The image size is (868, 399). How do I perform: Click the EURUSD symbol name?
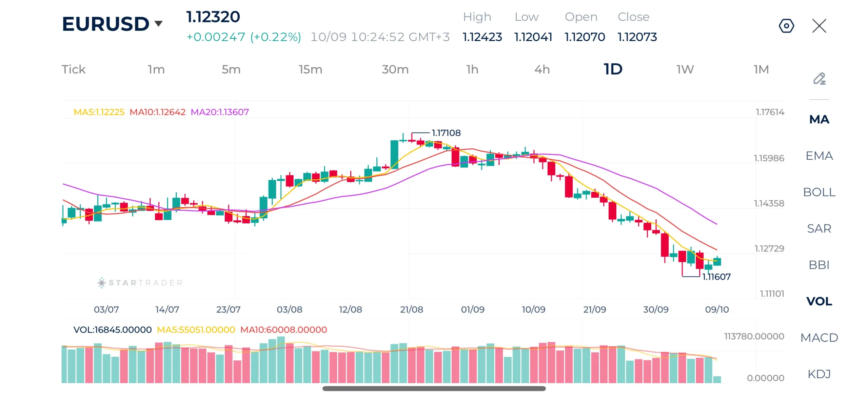105,24
